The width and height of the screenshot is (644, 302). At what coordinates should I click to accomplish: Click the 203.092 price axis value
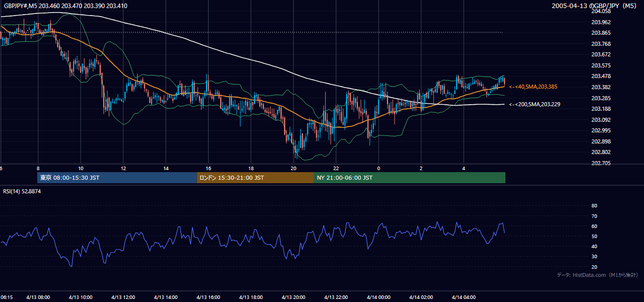point(601,120)
